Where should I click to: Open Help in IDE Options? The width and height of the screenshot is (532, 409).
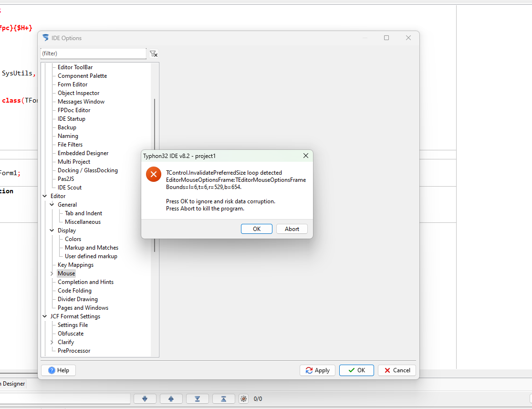pos(58,370)
